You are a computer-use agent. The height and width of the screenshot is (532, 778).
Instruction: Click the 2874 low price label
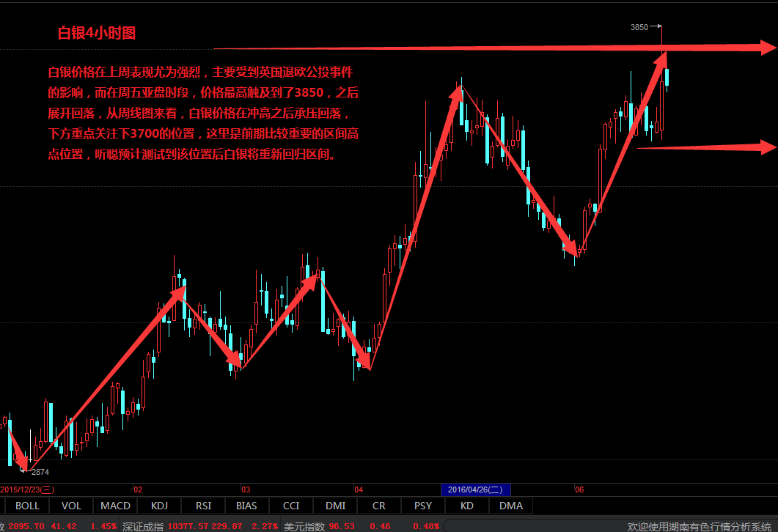[x=40, y=472]
